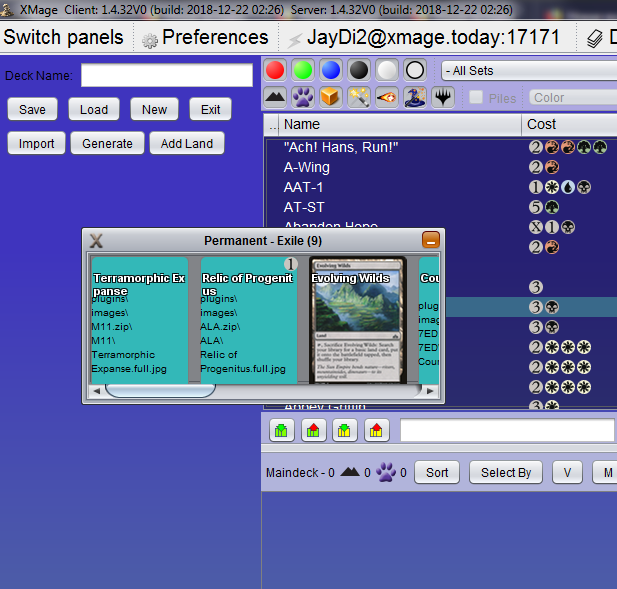Click the generic 1 mana cost on Relic card
The width and height of the screenshot is (617, 589).
[x=290, y=264]
